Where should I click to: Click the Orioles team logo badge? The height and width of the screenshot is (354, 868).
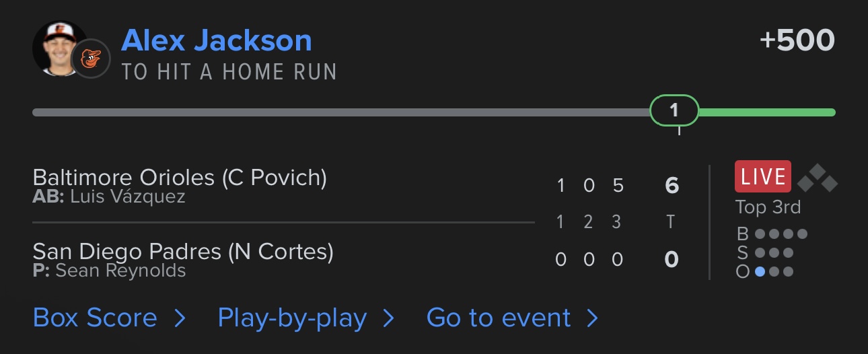90,59
